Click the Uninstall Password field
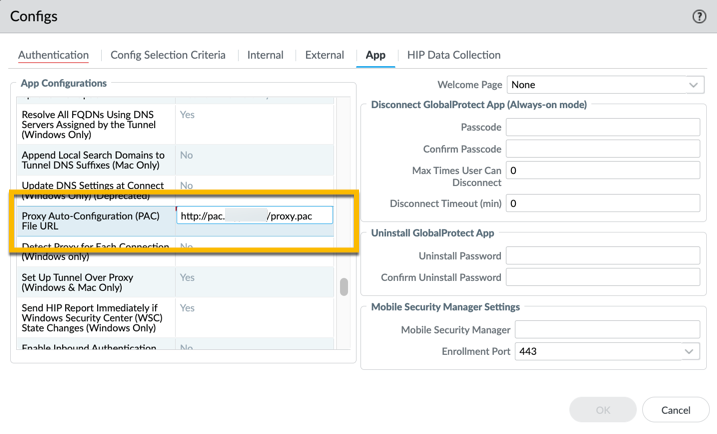The height and width of the screenshot is (434, 717). (x=602, y=256)
